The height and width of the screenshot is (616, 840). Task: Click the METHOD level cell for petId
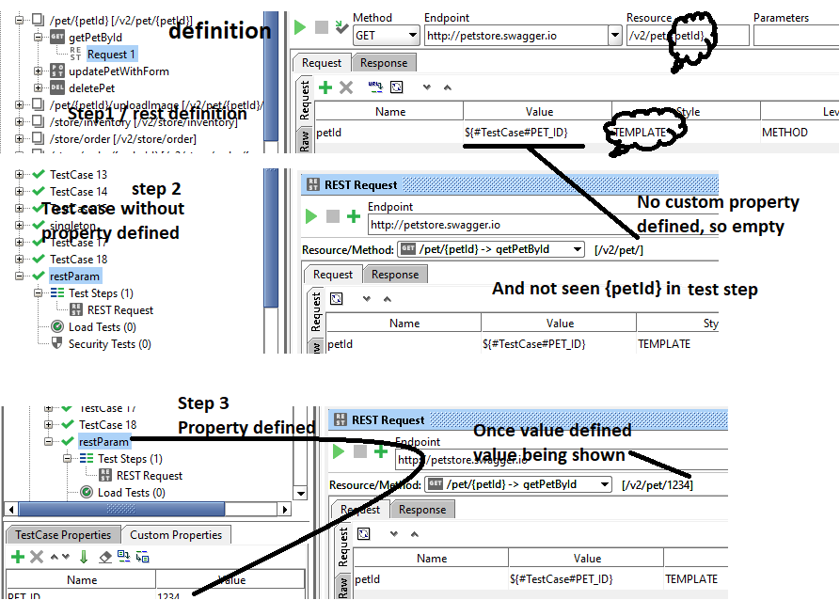click(800, 133)
